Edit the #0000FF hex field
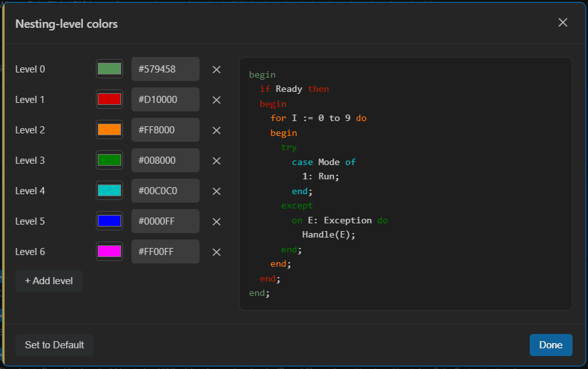The height and width of the screenshot is (369, 588). click(165, 221)
